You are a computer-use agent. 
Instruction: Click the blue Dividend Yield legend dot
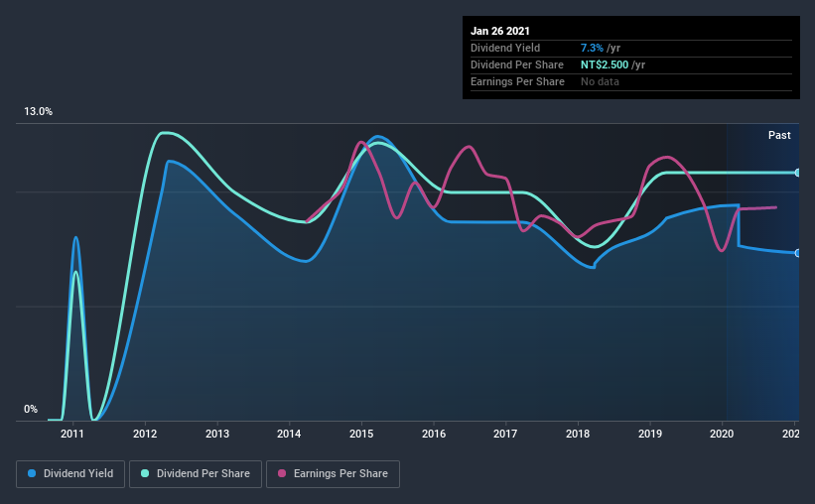click(32, 473)
